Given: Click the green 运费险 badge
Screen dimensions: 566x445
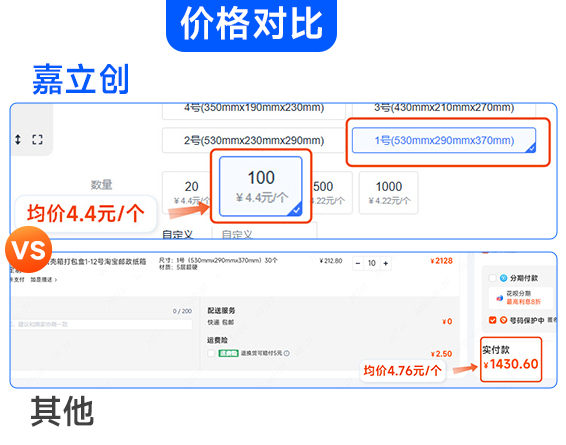Looking at the screenshot, I should tap(228, 353).
